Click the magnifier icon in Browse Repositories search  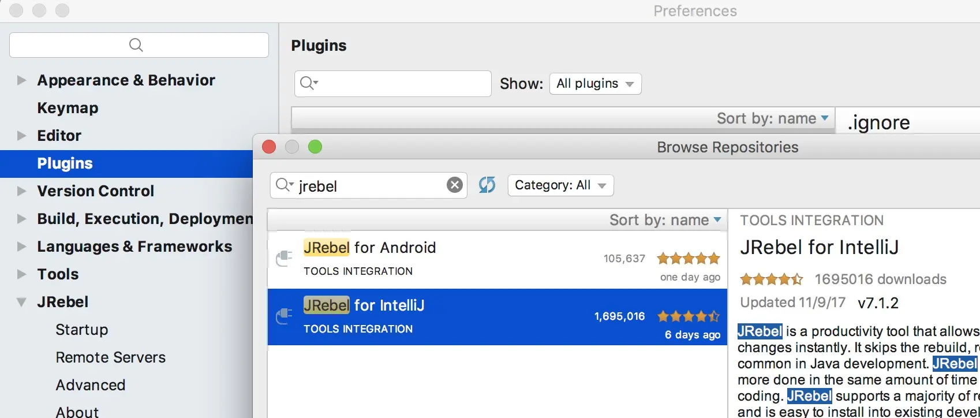pyautogui.click(x=285, y=185)
